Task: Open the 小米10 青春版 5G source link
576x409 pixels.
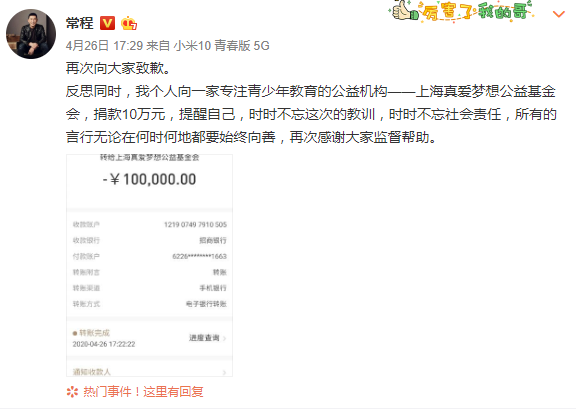Action: pyautogui.click(x=222, y=46)
